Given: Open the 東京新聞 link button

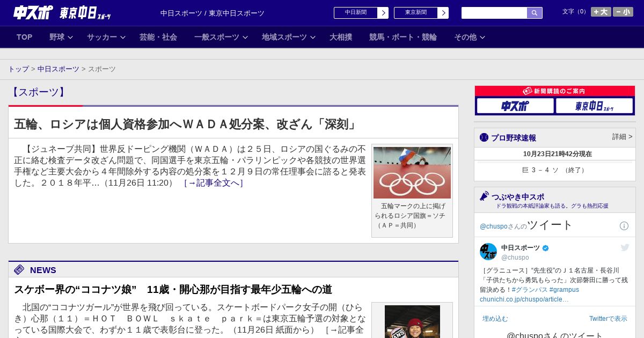Looking at the screenshot, I should click(416, 13).
